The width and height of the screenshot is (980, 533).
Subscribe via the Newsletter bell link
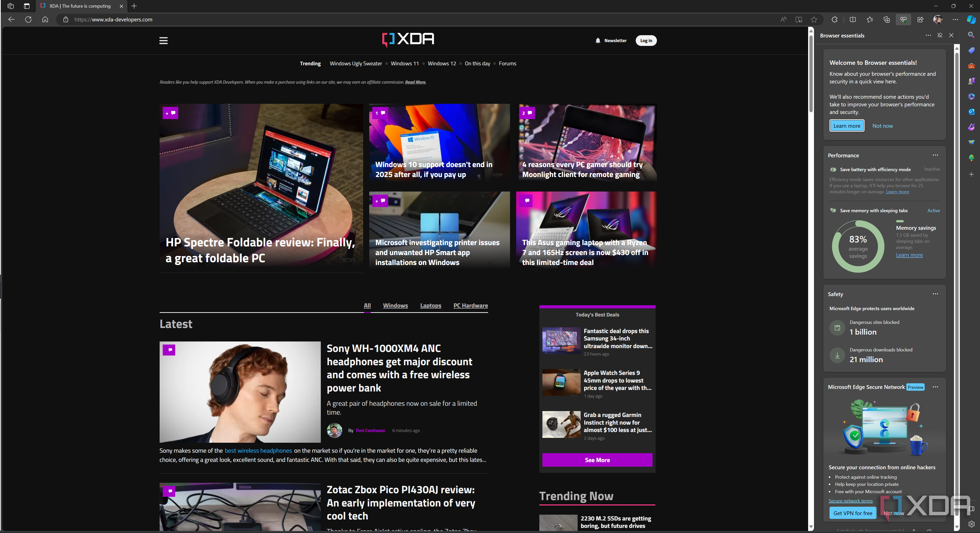click(x=611, y=40)
